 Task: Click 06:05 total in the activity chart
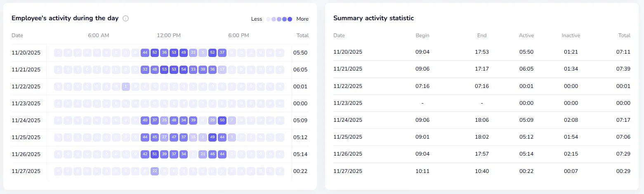click(x=300, y=70)
